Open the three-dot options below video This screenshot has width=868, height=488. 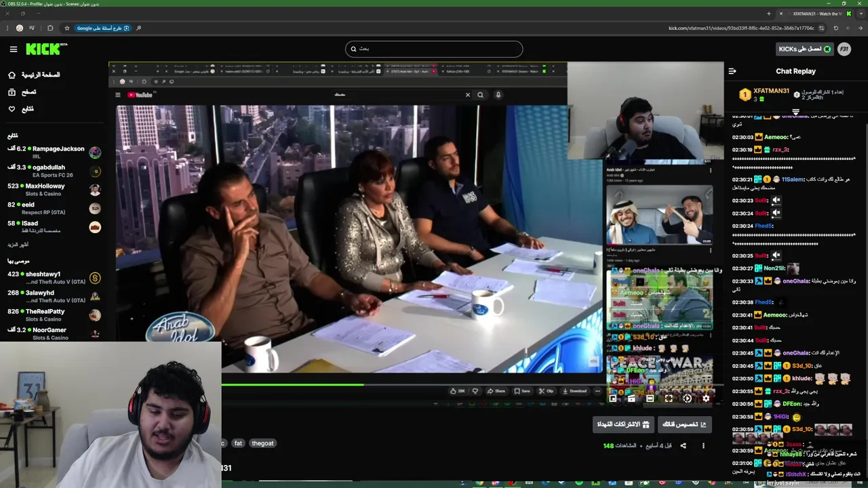point(703,445)
